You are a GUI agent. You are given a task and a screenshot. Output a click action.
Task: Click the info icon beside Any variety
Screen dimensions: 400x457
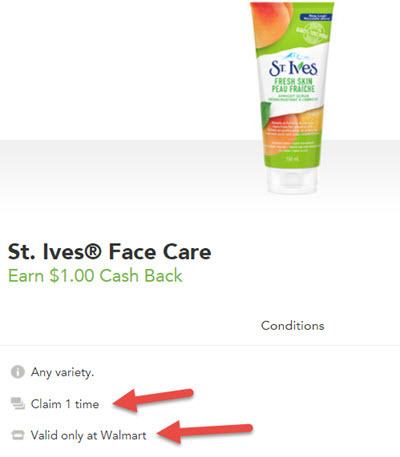18,372
